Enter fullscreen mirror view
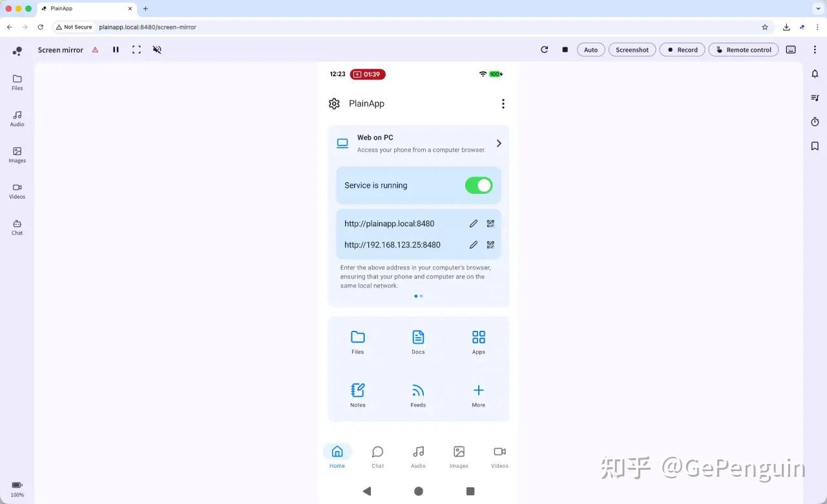Viewport: 827px width, 504px height. pos(136,50)
